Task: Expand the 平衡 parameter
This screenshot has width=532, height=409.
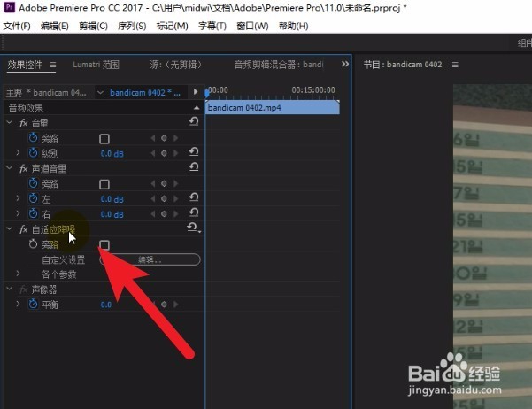Action: 18,304
